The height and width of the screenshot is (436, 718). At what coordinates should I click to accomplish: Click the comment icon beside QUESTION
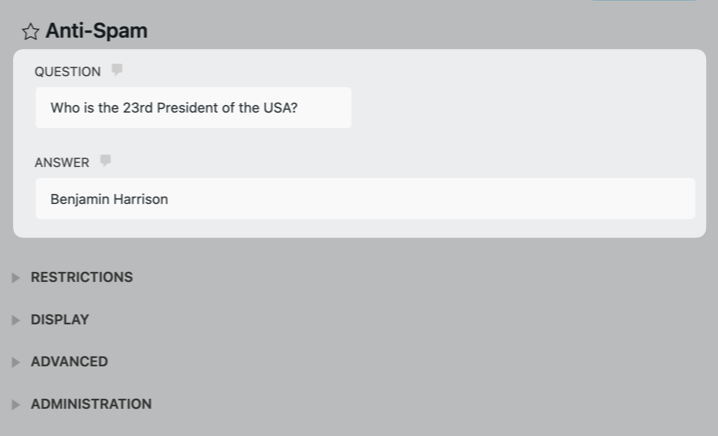[x=117, y=70]
